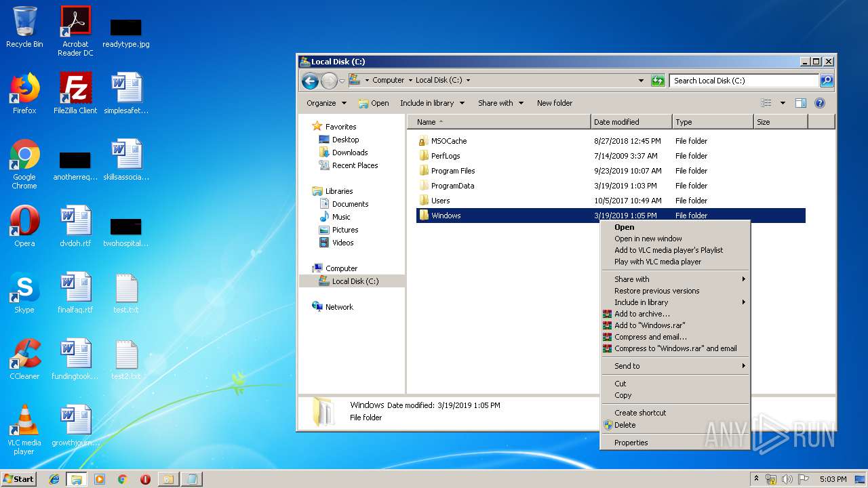Click the change view icon
The image size is (868, 488).
pyautogui.click(x=766, y=103)
